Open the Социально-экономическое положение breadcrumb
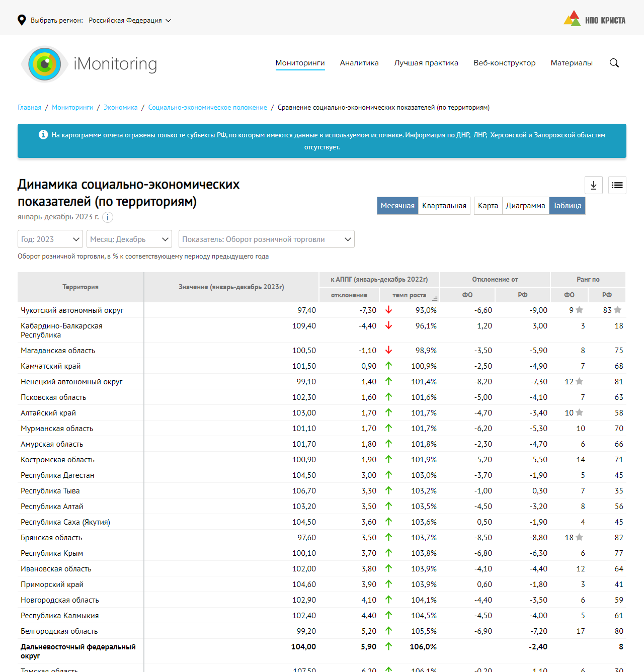The image size is (644, 672). [x=207, y=108]
